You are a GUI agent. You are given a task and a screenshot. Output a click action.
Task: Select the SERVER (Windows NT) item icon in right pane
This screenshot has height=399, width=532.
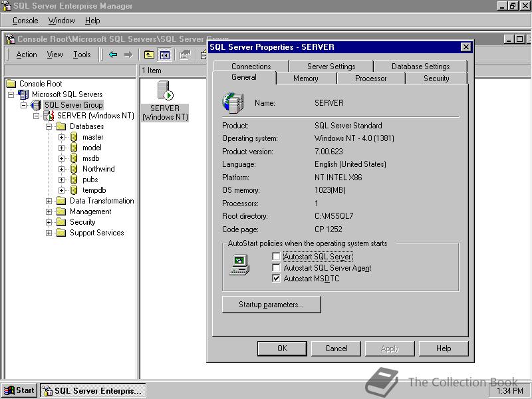point(165,90)
